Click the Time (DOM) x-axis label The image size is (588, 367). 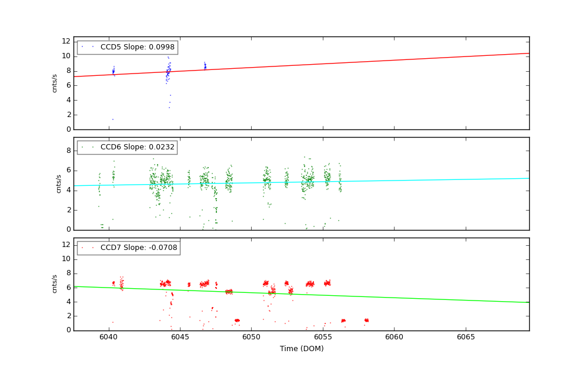pyautogui.click(x=301, y=349)
